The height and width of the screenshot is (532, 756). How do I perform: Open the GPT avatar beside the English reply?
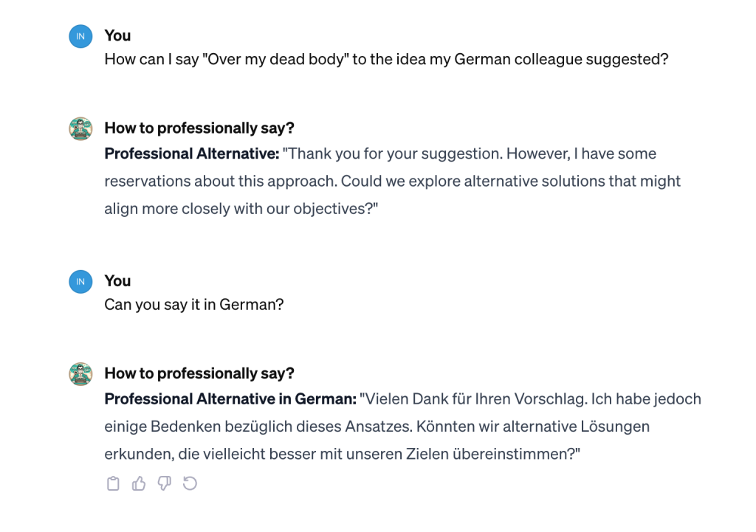coord(80,128)
